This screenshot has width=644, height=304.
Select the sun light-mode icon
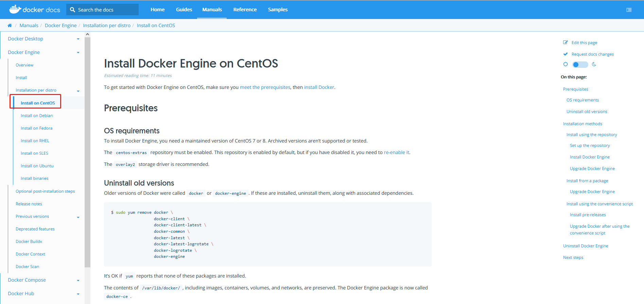(x=565, y=64)
